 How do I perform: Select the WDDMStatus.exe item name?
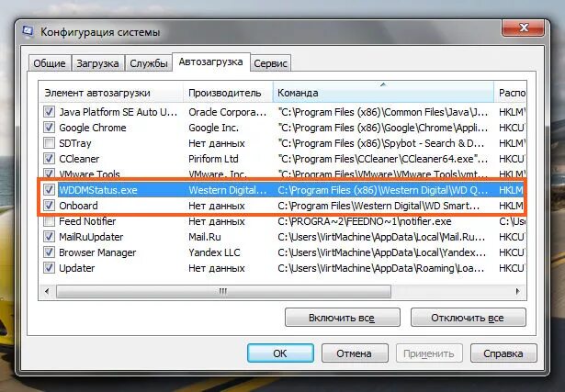point(98,190)
